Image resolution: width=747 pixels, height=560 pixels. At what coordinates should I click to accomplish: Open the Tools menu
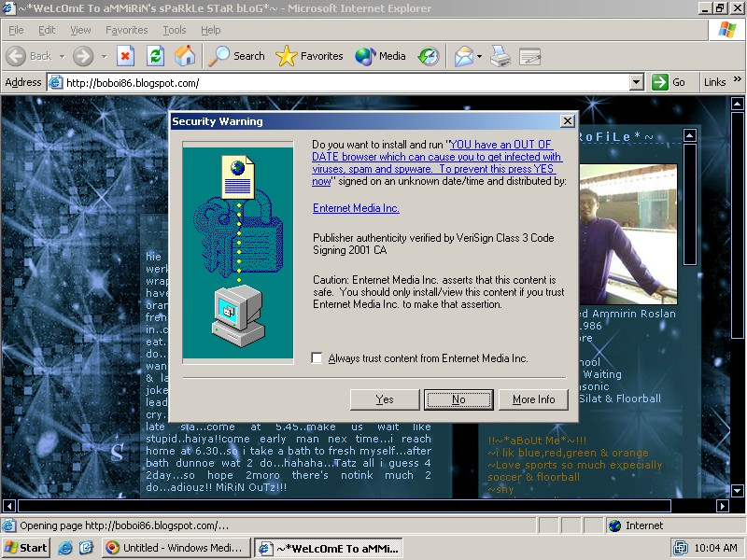tap(175, 30)
